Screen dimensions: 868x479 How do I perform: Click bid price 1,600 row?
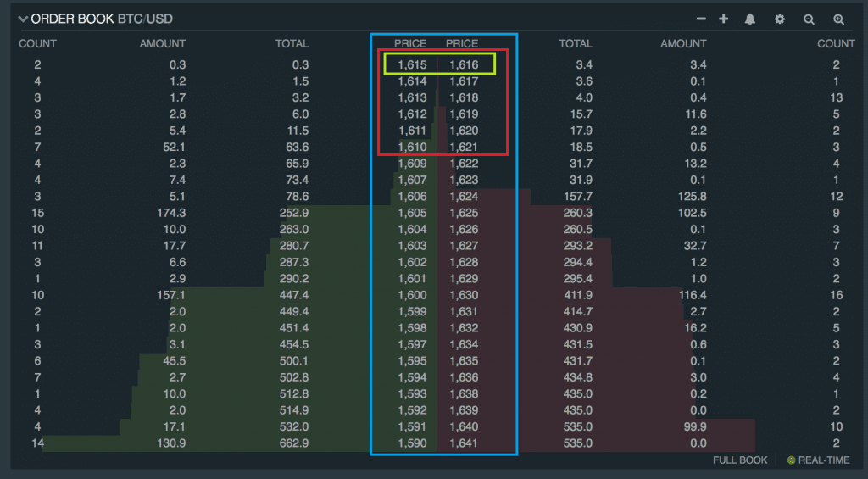[x=412, y=295]
